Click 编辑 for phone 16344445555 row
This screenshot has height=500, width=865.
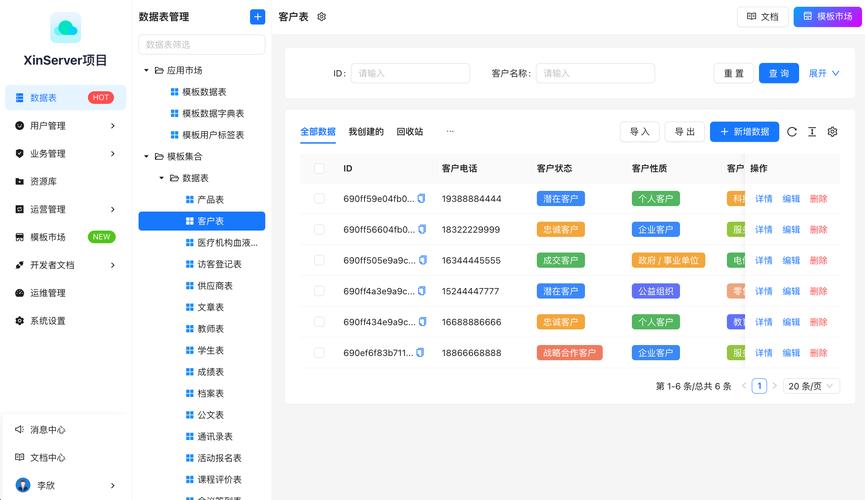coord(791,260)
